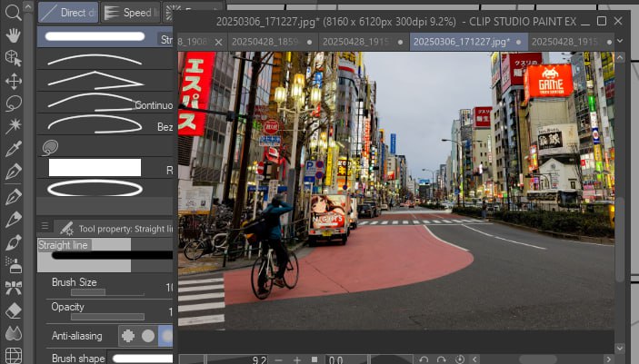
Task: Open the document tab list chevron
Action: pos(621,41)
